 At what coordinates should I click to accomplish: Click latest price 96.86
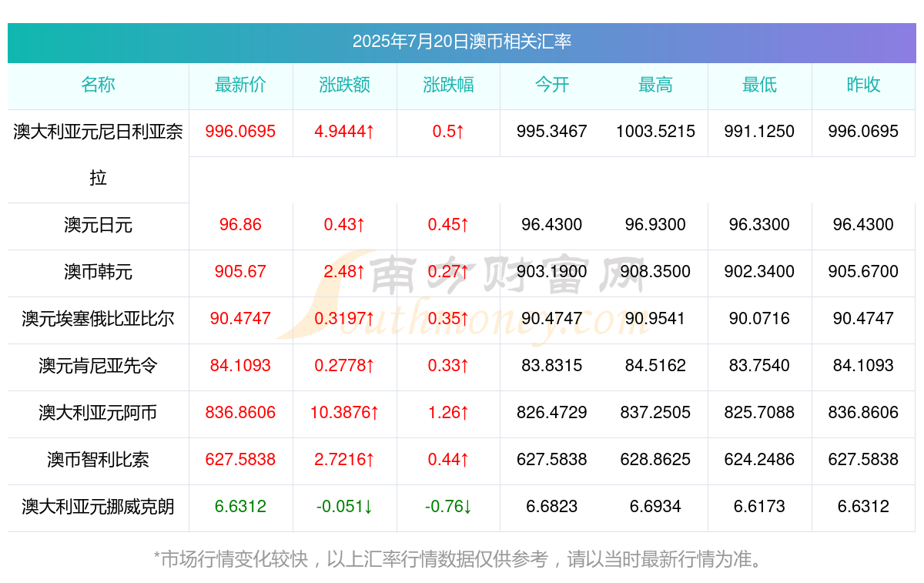click(241, 225)
